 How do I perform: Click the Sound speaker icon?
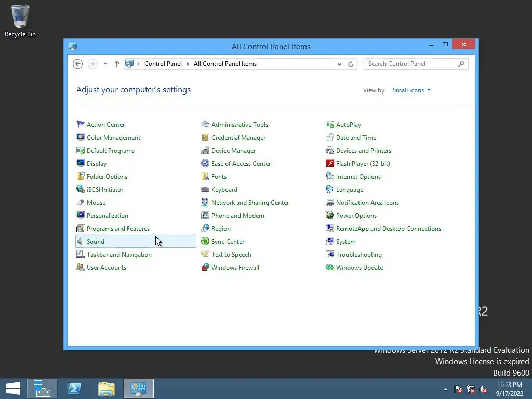coord(81,241)
